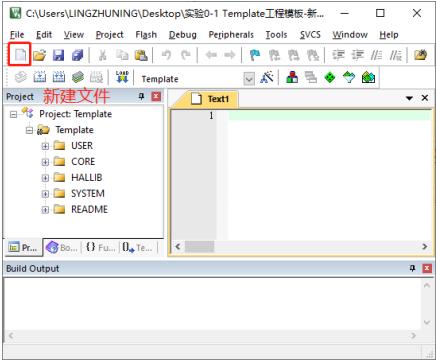Image resolution: width=436 pixels, height=362 pixels.
Task: Open the View menu
Action: [x=74, y=35]
